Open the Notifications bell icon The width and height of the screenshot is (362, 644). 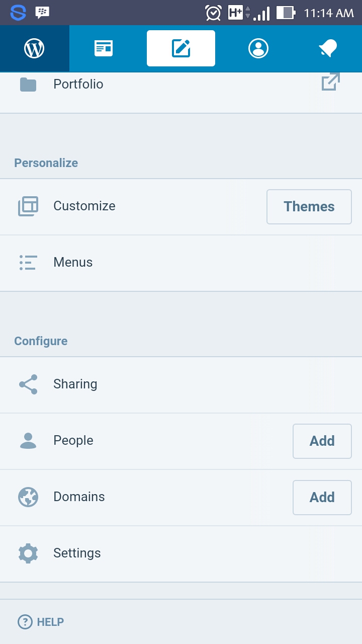328,48
